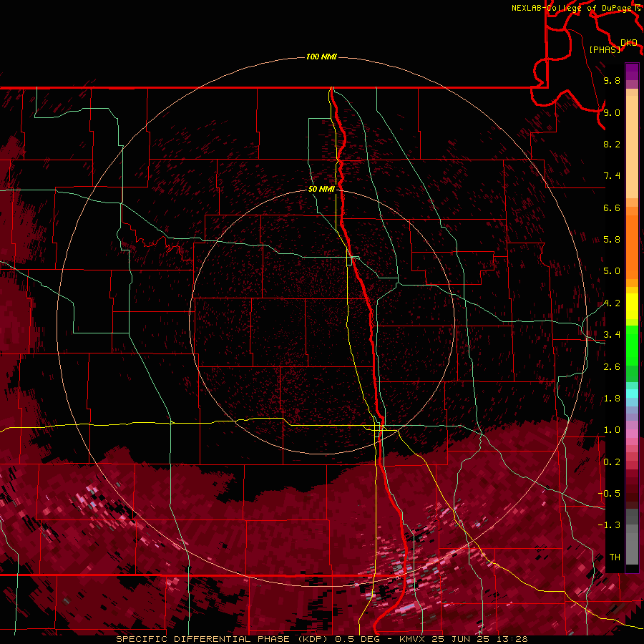Click the purple swatch atop the color scale
The width and height of the screenshot is (644, 644).
pos(632,72)
